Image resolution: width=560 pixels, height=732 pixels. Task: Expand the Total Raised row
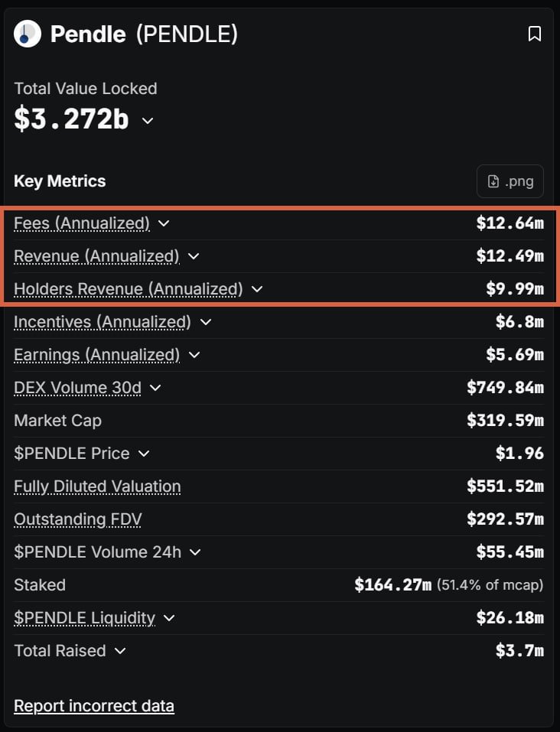click(120, 651)
